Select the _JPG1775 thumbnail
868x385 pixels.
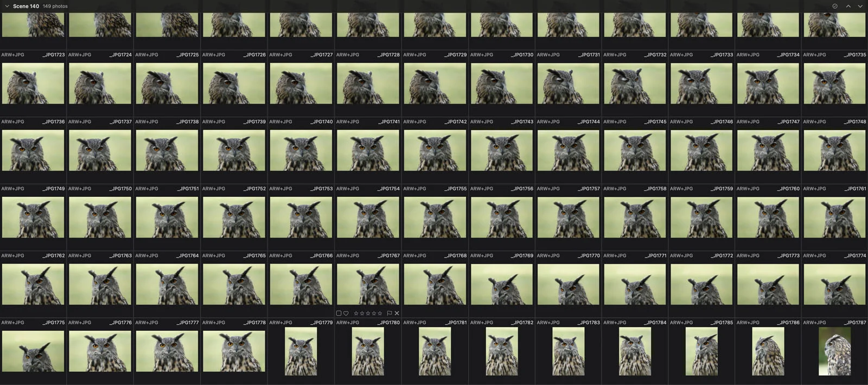[33, 351]
